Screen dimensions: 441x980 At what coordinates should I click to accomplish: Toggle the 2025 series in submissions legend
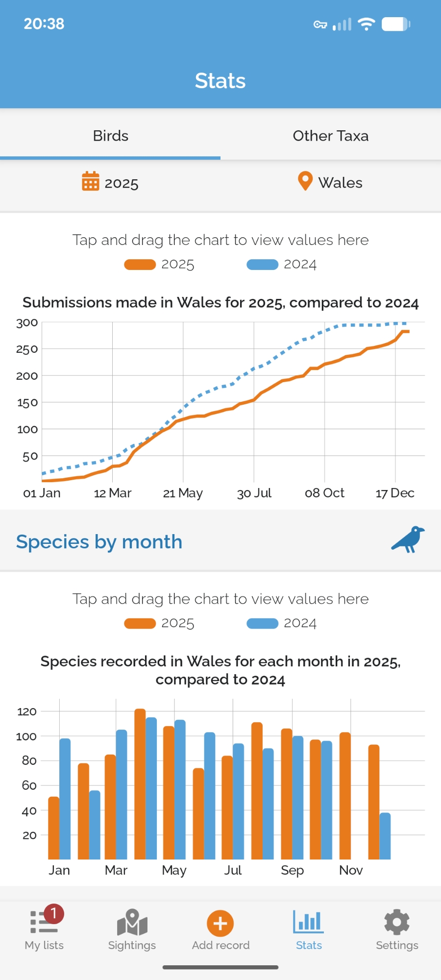tap(159, 265)
